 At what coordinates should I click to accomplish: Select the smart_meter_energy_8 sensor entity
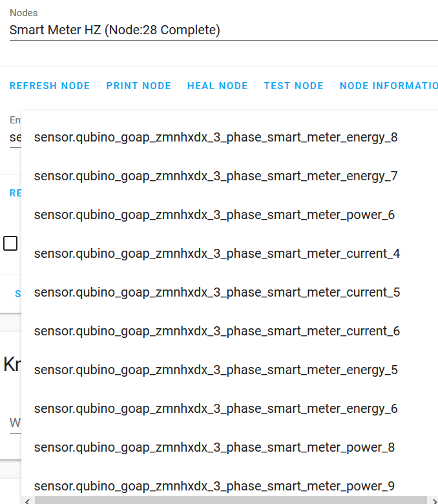tap(216, 137)
